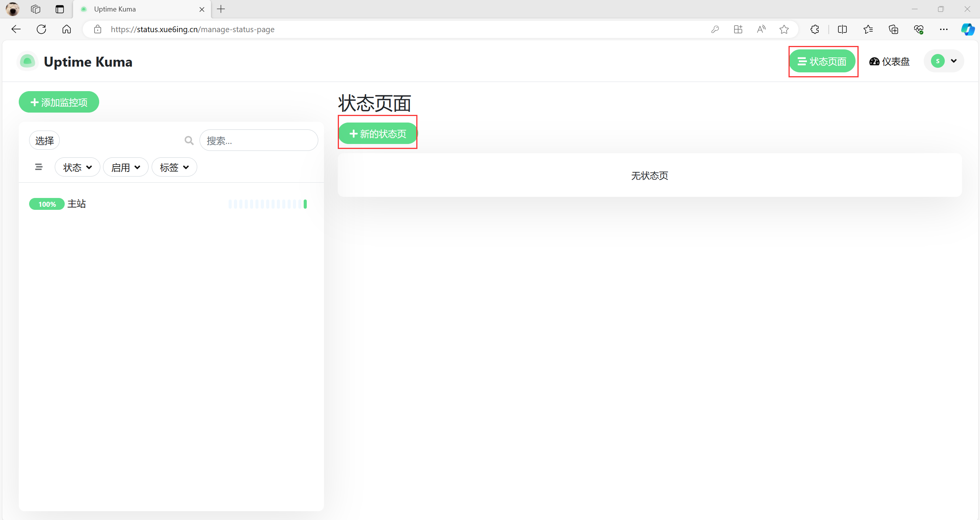Image resolution: width=980 pixels, height=520 pixels.
Task: Close the Uptime Kuma tab
Action: coord(202,9)
